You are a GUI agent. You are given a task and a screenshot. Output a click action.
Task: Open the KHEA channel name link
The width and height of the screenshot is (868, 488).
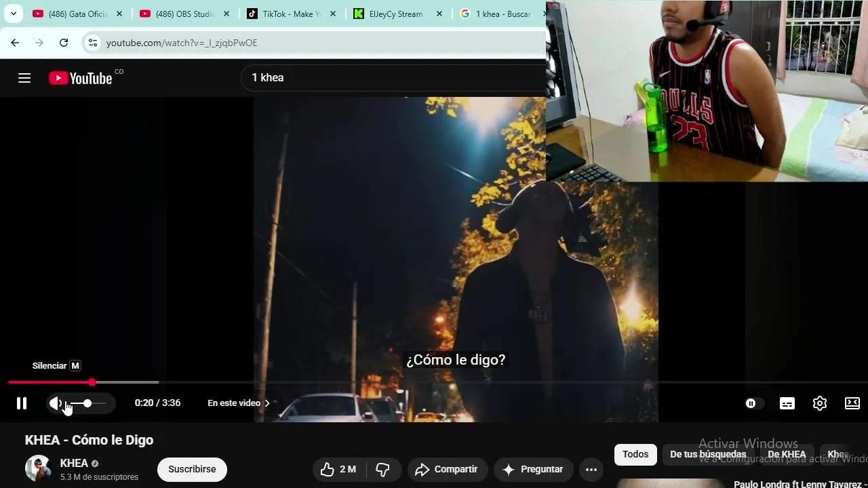click(74, 464)
